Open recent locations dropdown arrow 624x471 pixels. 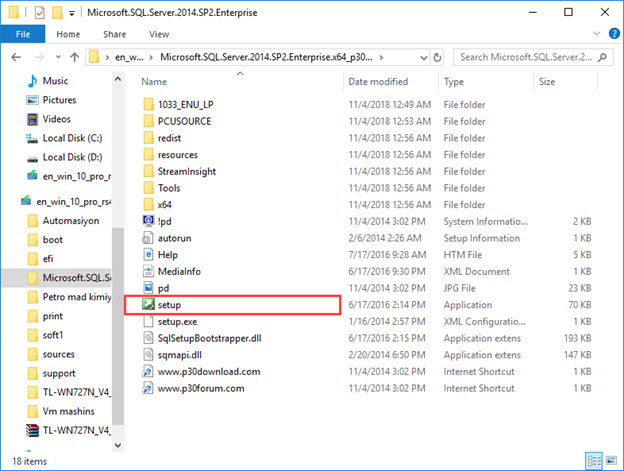(x=58, y=57)
